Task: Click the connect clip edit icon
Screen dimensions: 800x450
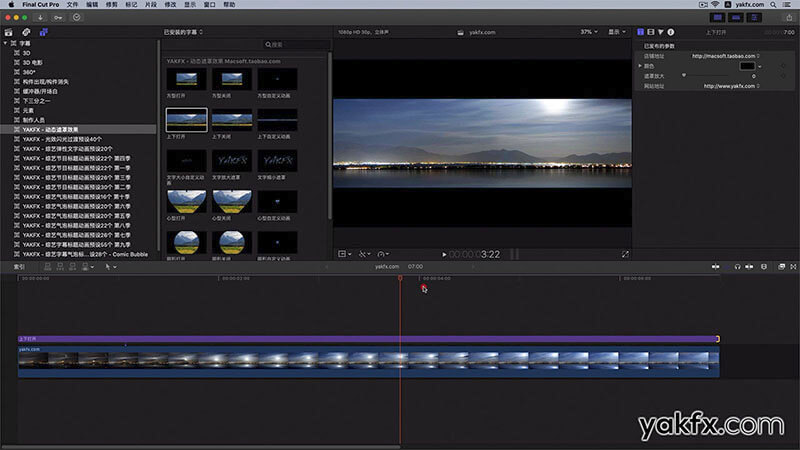Action: [x=47, y=267]
